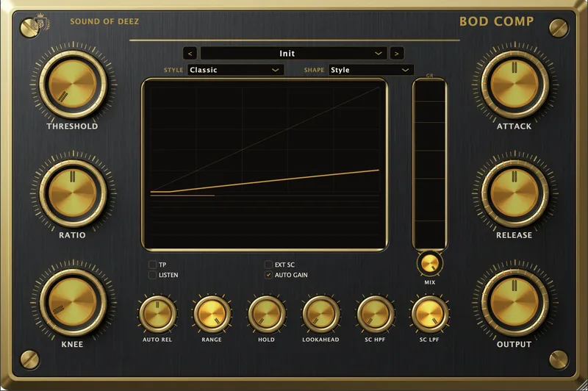Click the Threshold knob
The height and width of the screenshot is (391, 588).
(73, 84)
